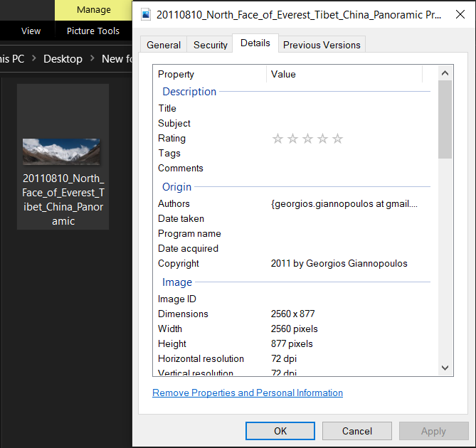Screen dimensions: 476x448
Task: Click New folder segment in Explorer breadcrumb
Action: (117, 58)
